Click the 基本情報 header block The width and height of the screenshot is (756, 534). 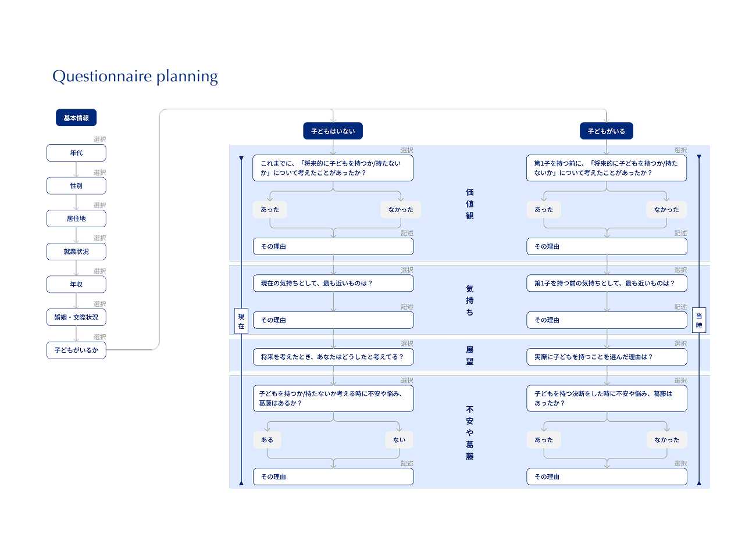[x=76, y=118]
